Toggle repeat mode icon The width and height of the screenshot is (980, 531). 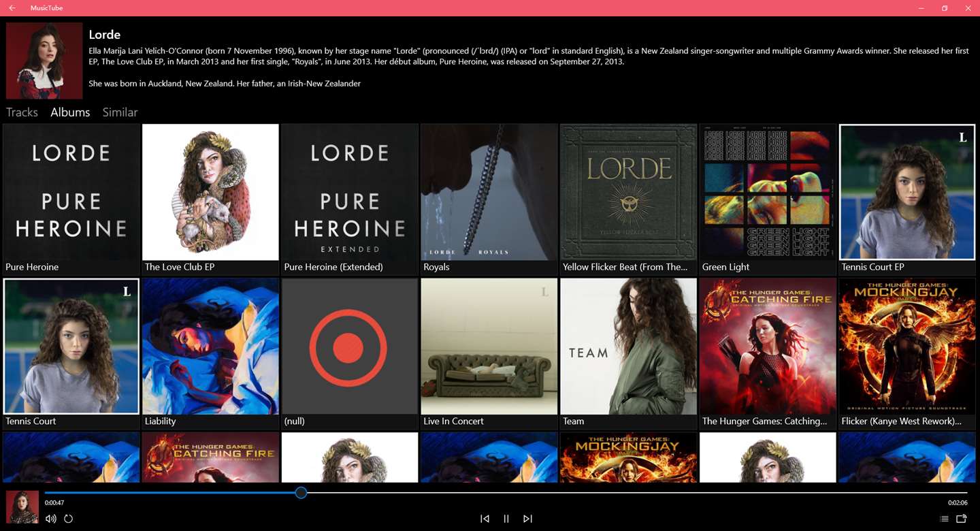69,519
